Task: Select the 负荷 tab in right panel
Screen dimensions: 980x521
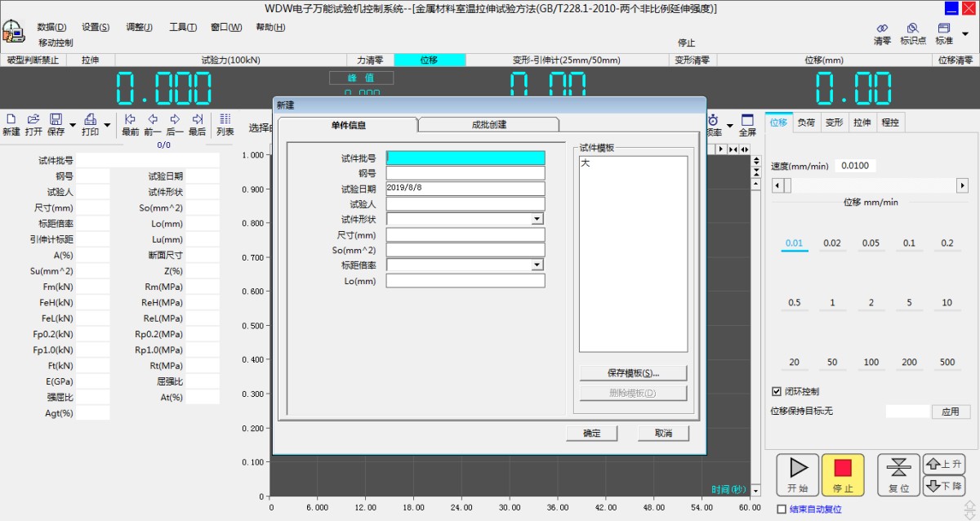Action: click(x=805, y=122)
